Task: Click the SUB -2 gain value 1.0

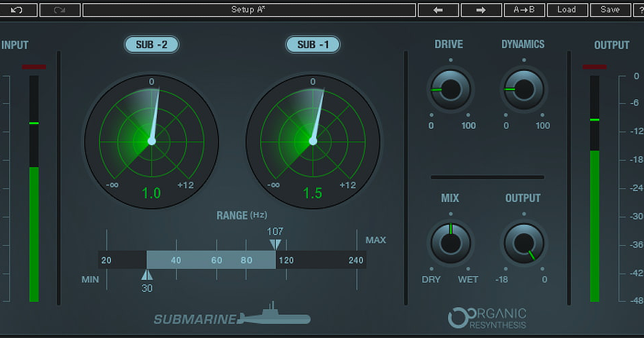Action: pyautogui.click(x=151, y=193)
